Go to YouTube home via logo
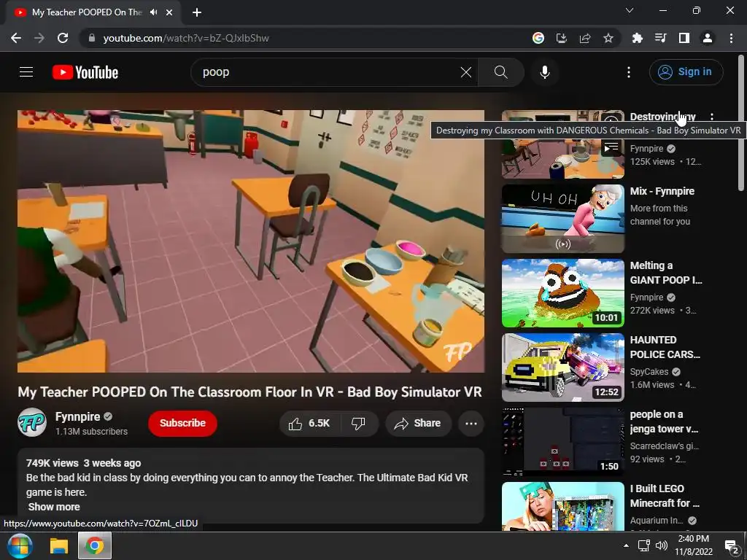Image resolution: width=747 pixels, height=560 pixels. pos(85,72)
